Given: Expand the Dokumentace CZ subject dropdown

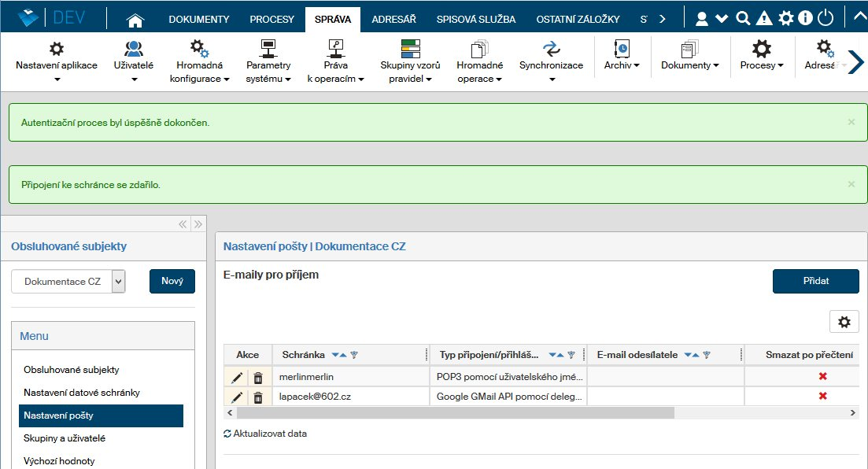Looking at the screenshot, I should pos(118,282).
